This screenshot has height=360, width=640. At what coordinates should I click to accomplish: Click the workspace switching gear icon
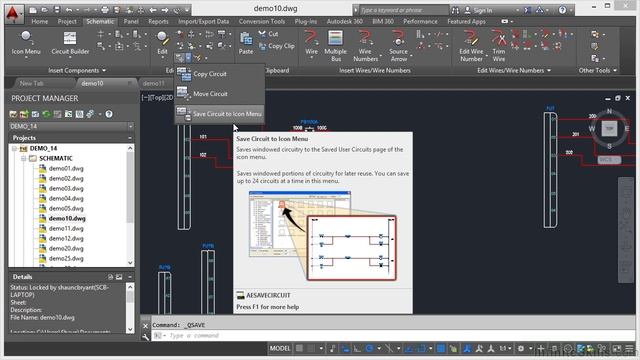[x=521, y=349]
